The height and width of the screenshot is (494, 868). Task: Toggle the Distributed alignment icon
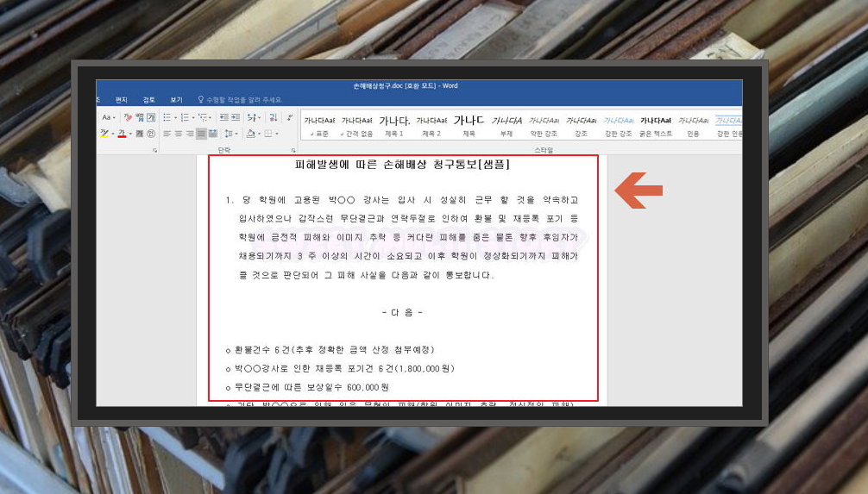click(212, 134)
